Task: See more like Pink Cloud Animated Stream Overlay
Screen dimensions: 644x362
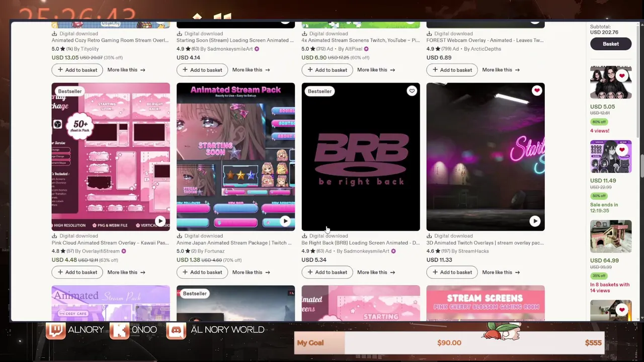Action: pyautogui.click(x=126, y=272)
